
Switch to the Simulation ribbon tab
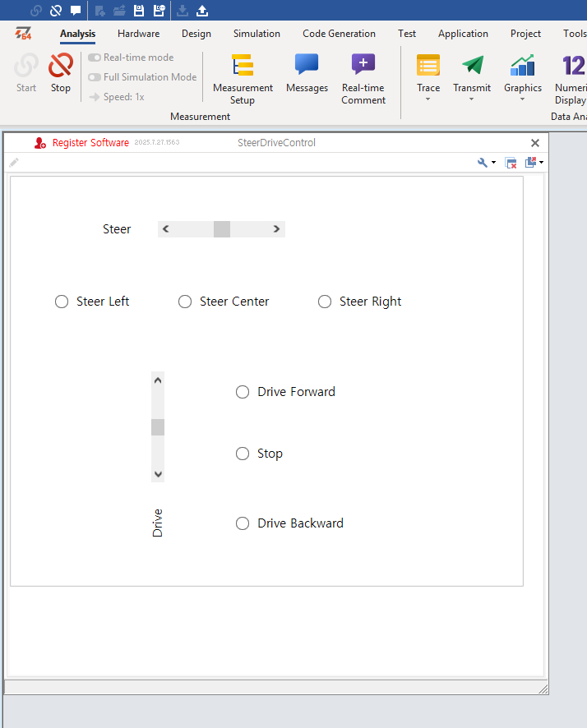click(257, 34)
